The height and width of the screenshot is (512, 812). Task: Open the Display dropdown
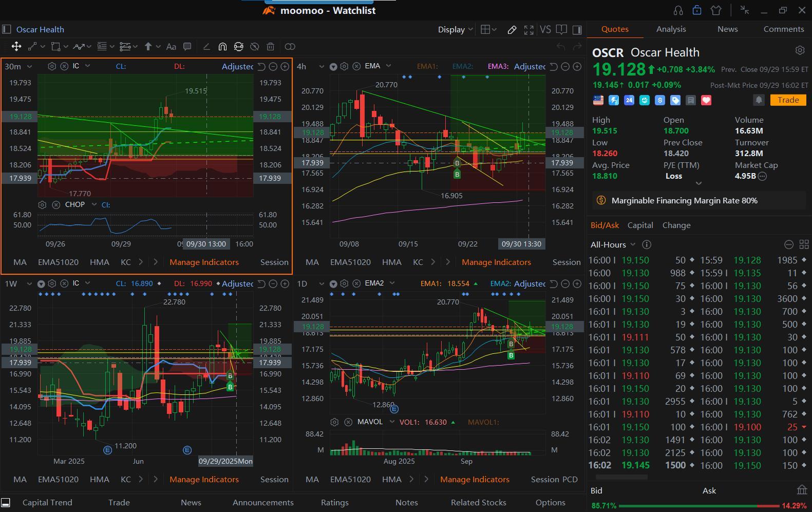(x=455, y=30)
